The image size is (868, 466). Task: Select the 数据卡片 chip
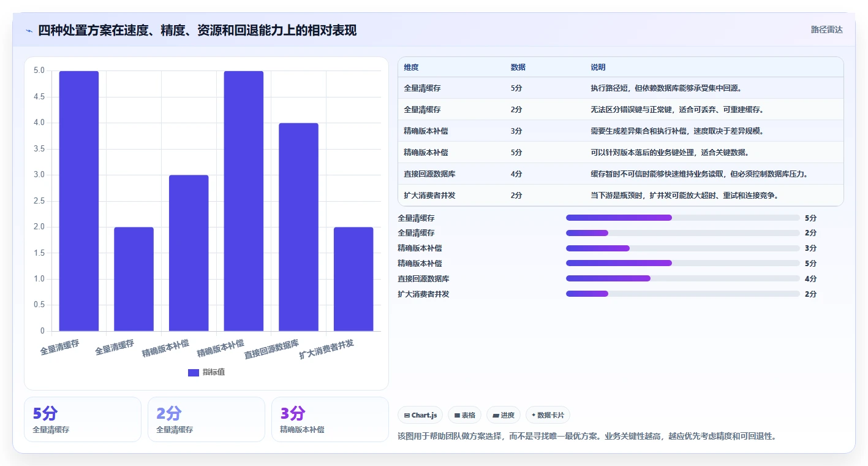click(548, 415)
